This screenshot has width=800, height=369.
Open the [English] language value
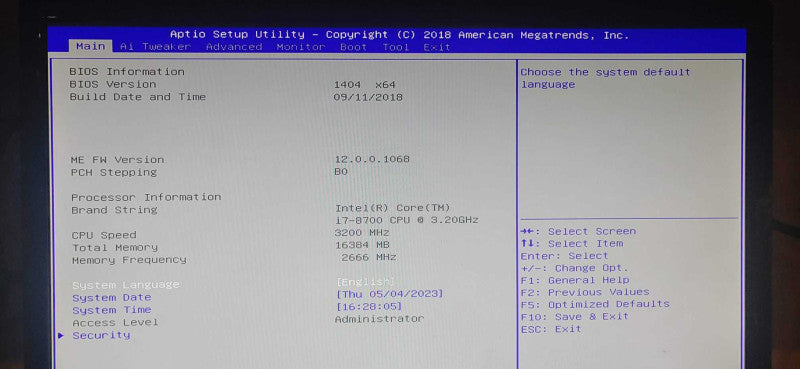point(365,282)
